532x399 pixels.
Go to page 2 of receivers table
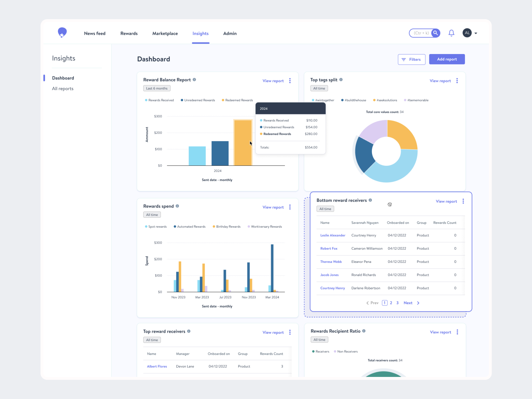point(391,303)
